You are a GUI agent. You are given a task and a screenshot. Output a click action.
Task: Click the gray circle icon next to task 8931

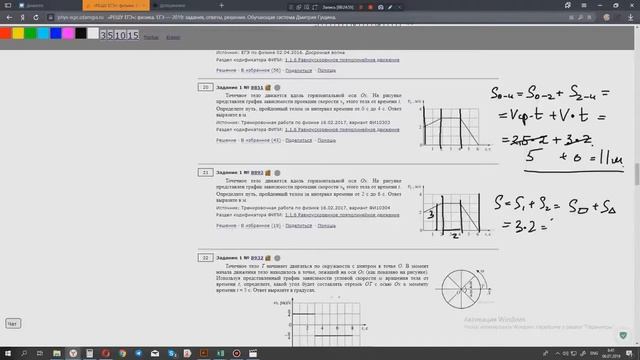(277, 88)
